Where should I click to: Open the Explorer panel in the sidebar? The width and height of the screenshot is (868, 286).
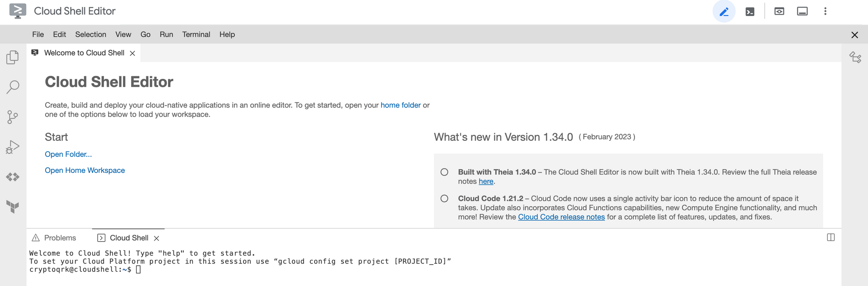pyautogui.click(x=12, y=57)
